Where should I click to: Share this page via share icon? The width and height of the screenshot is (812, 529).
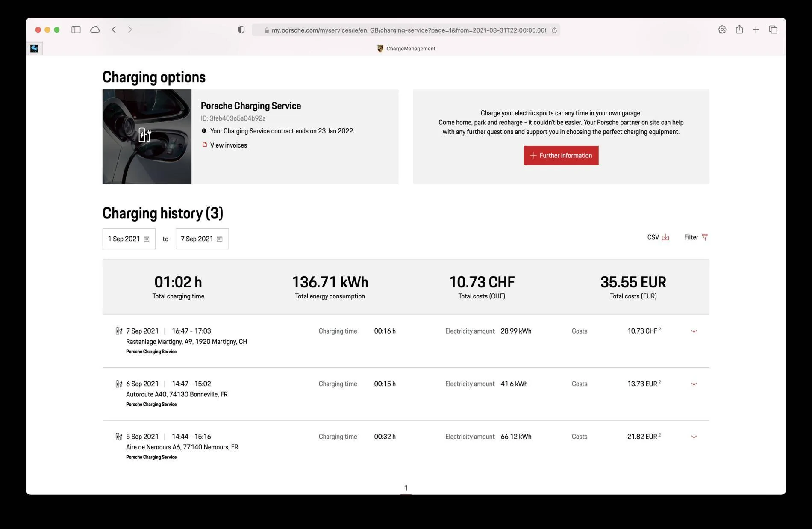739,29
